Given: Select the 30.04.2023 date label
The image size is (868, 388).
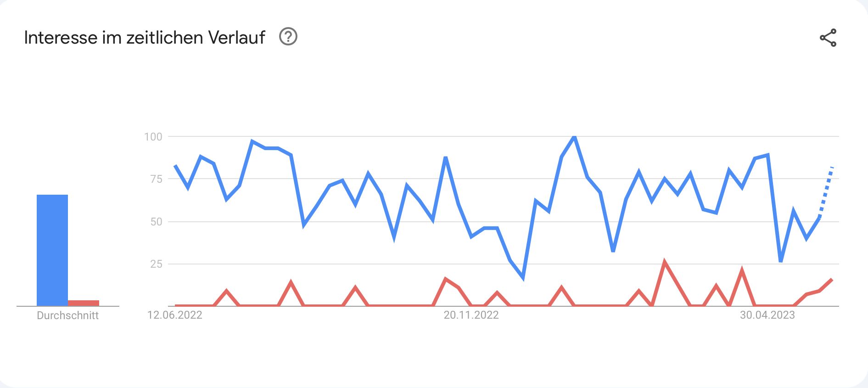Looking at the screenshot, I should click(x=767, y=315).
